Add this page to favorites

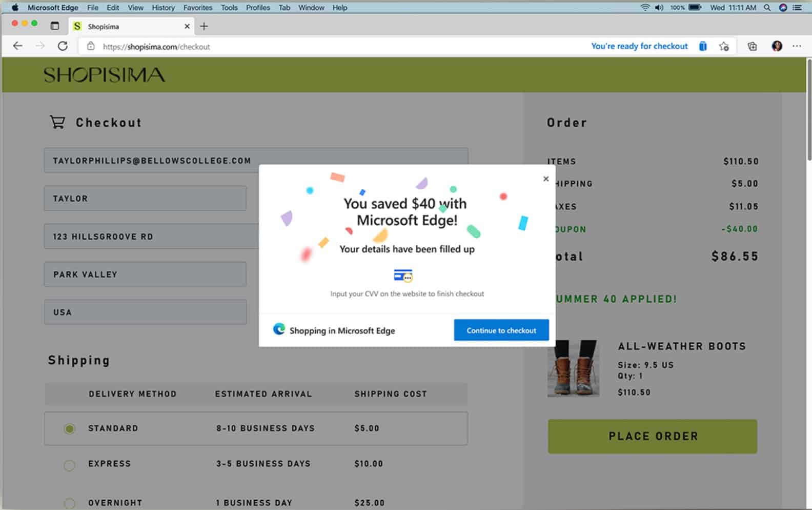[724, 46]
